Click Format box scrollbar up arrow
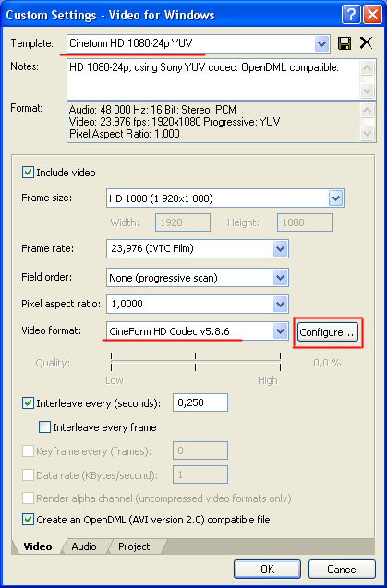 367,110
